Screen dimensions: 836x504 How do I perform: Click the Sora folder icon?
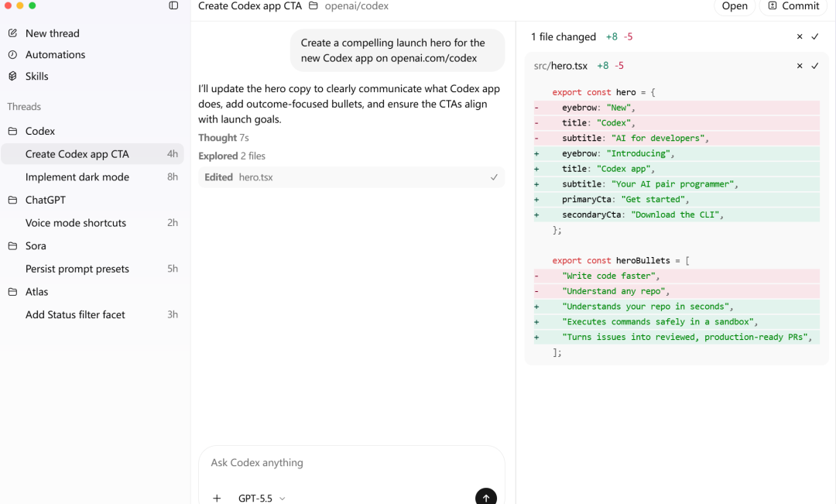(x=13, y=246)
